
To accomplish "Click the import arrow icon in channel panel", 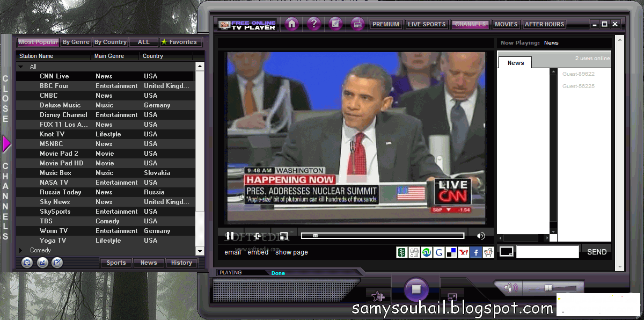I will (42, 263).
